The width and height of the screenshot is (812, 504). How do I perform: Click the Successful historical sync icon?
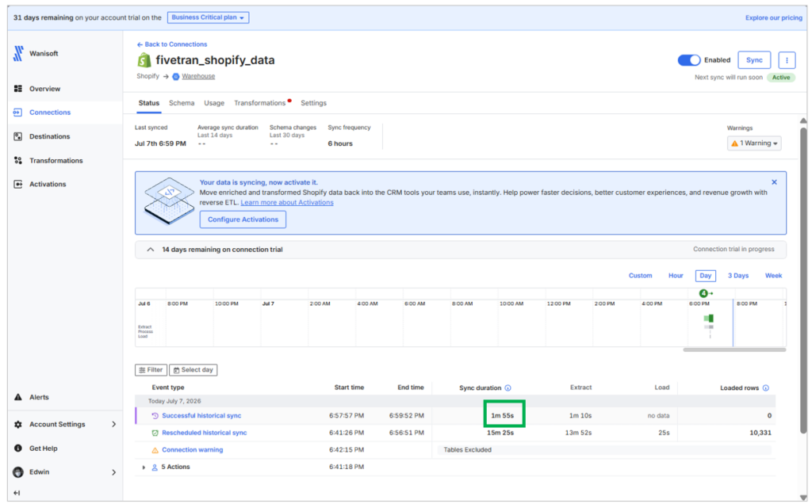(155, 415)
